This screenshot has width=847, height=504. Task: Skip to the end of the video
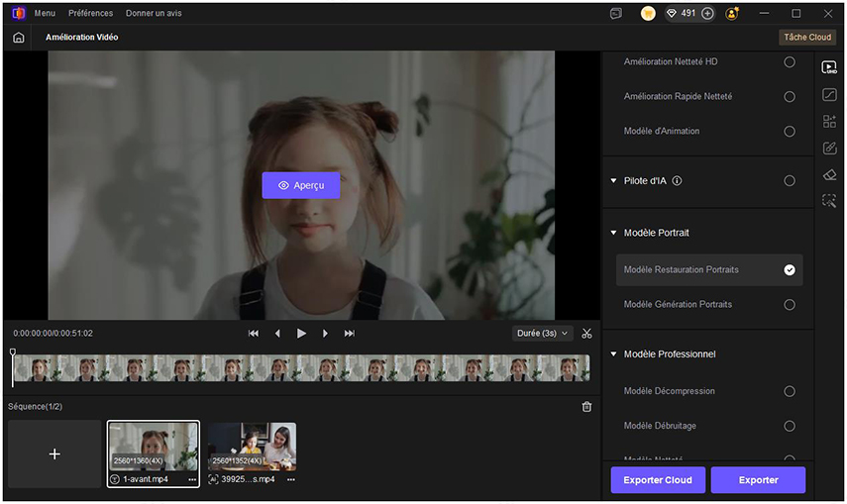349,334
